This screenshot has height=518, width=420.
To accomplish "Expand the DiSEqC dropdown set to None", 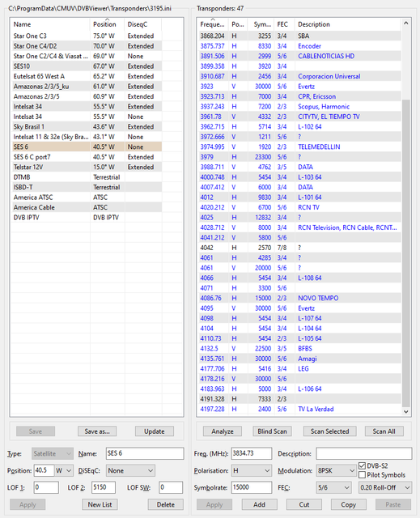I will click(x=130, y=470).
